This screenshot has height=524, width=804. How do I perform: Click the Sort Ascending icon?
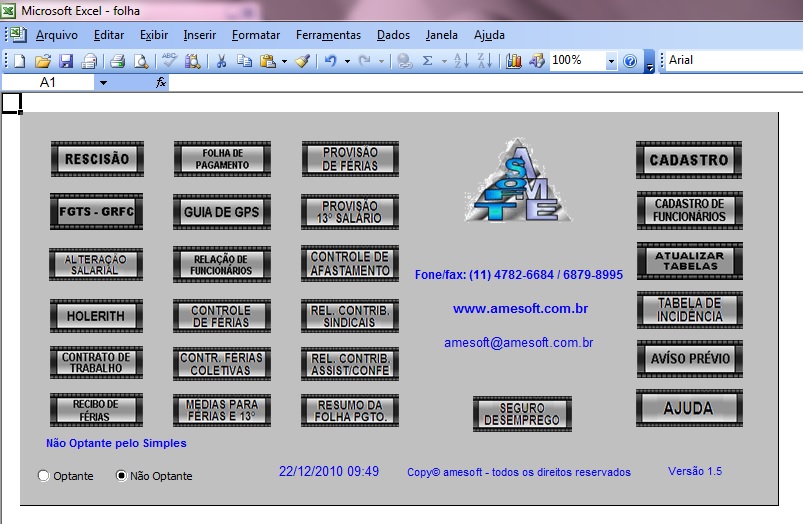(x=461, y=61)
